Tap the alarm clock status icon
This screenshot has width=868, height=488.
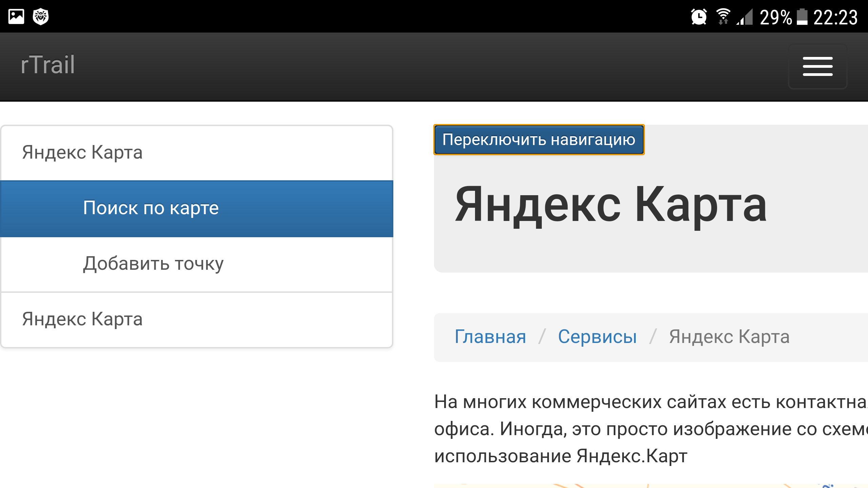[699, 17]
